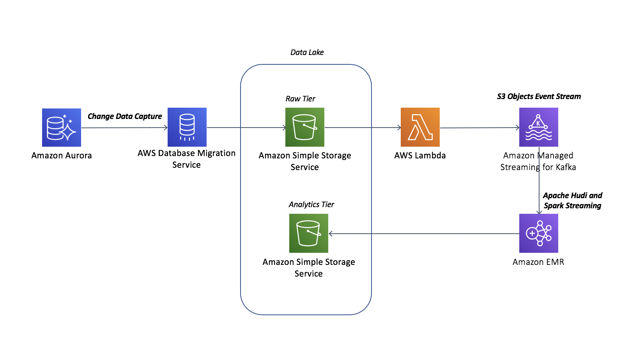Select the Amazon EMR cluster icon

[539, 233]
